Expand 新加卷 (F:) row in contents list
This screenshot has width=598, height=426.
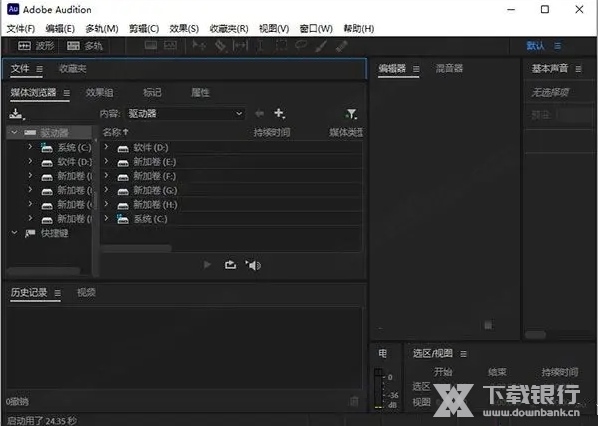tap(106, 176)
